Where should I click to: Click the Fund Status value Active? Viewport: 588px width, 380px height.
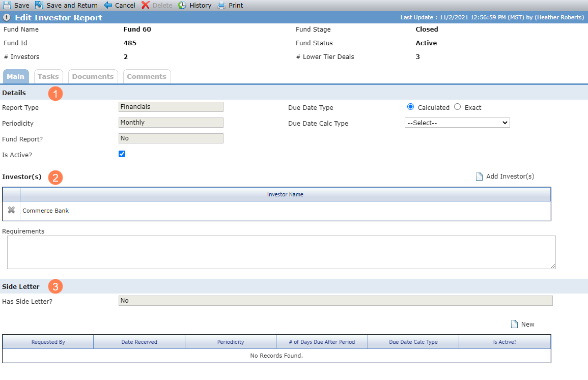(426, 43)
